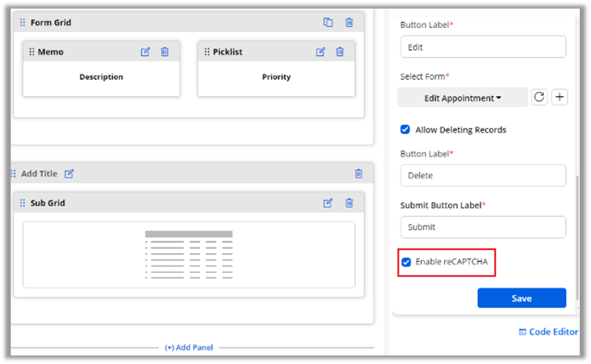Click the Save button
Image resolution: width=591 pixels, height=364 pixels.
521,299
